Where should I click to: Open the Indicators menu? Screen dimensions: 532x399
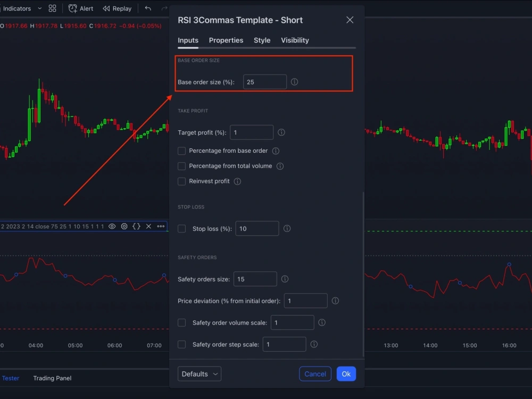tap(16, 9)
